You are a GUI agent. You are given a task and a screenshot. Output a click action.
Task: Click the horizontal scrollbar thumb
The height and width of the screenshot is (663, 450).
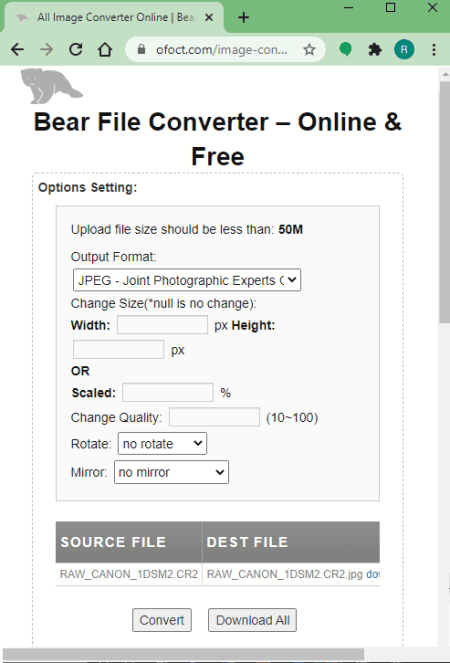click(184, 655)
